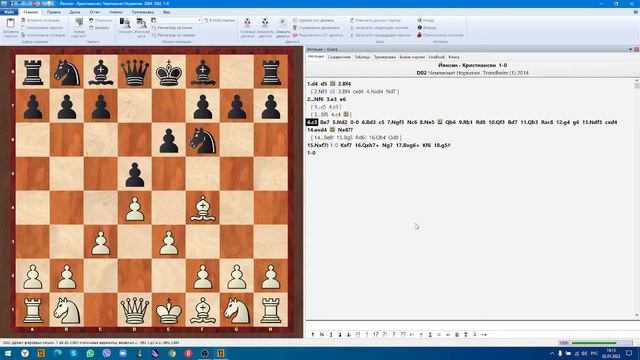Viewport: 640px width, 360px height.
Task: Click the square only-move annotation symbol
Action: 358,335
